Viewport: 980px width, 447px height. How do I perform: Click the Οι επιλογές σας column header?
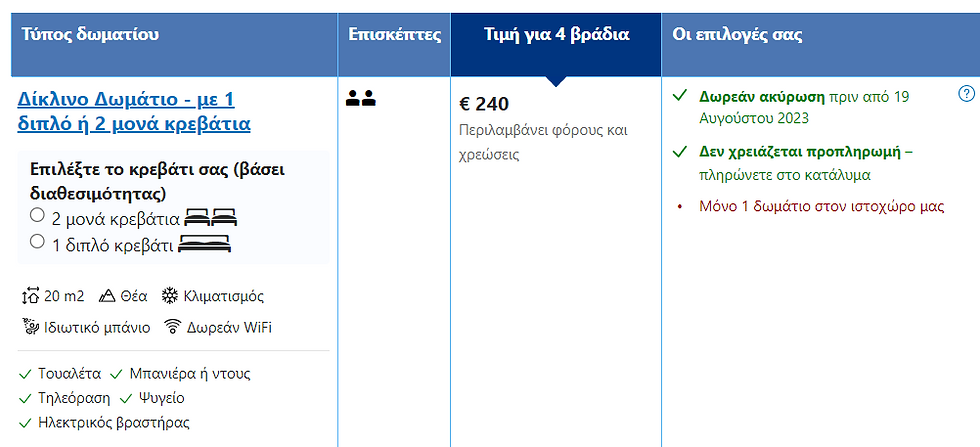tap(737, 35)
